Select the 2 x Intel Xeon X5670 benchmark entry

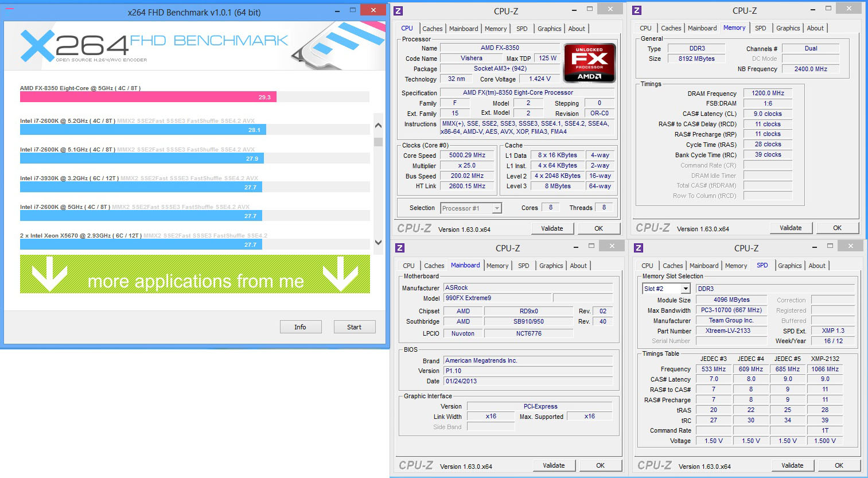[x=194, y=240]
